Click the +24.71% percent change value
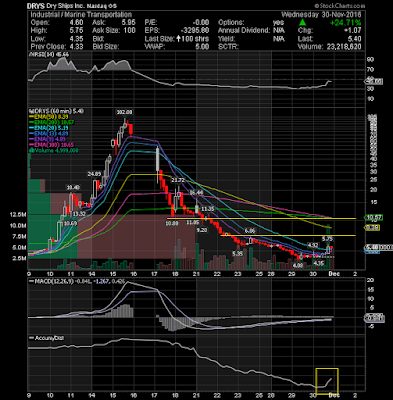Image resolution: width=393 pixels, height=400 pixels. click(345, 23)
